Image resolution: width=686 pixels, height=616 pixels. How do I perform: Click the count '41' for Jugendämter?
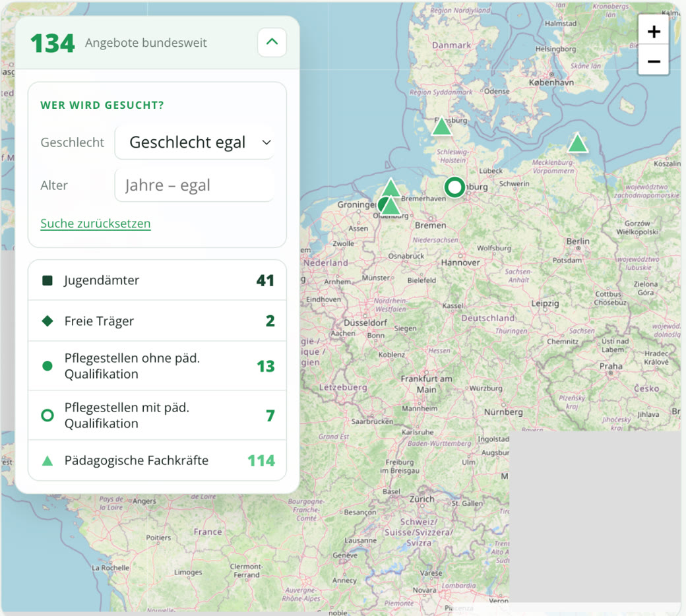265,280
